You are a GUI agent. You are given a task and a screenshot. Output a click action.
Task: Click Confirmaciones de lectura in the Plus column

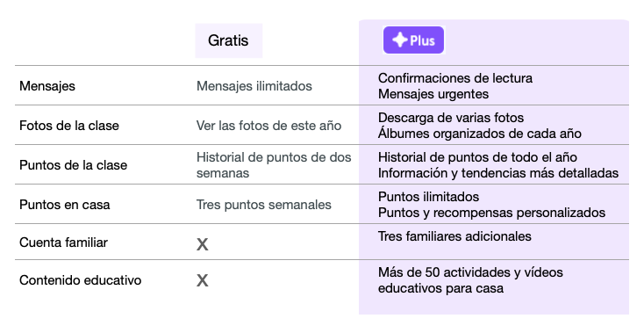point(455,78)
